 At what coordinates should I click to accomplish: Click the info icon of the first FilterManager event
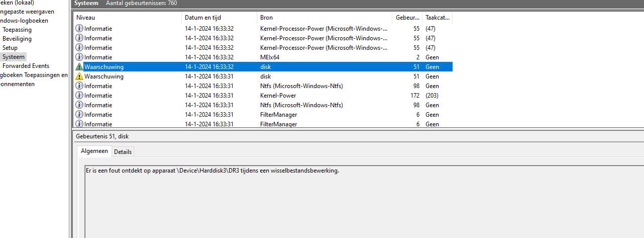(79, 115)
